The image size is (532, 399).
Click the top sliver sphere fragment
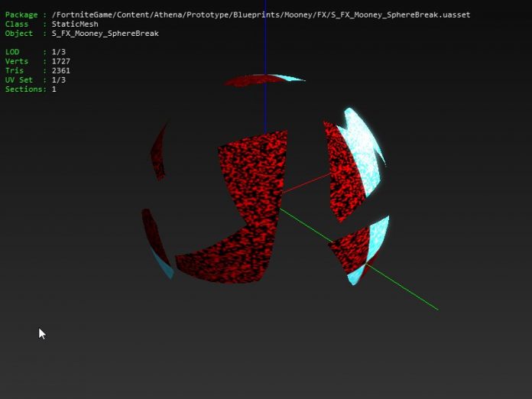coord(264,80)
